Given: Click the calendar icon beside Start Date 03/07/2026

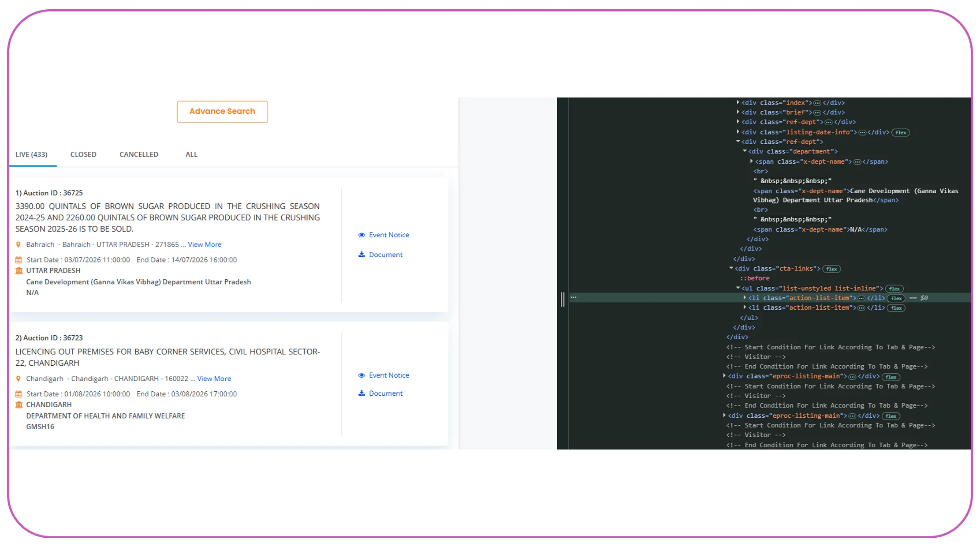Looking at the screenshot, I should pos(19,260).
